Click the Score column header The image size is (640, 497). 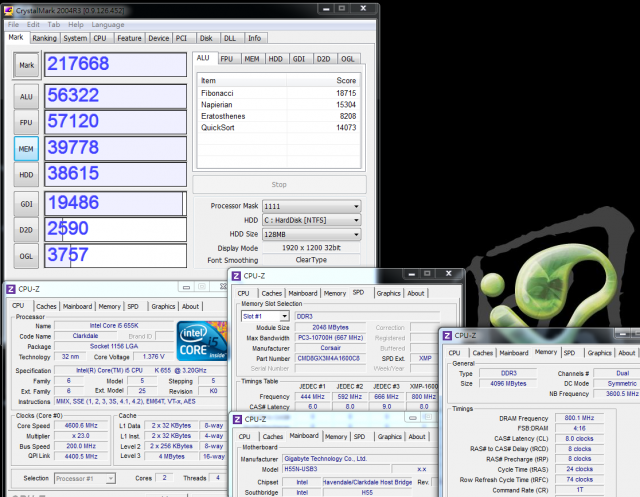322,80
